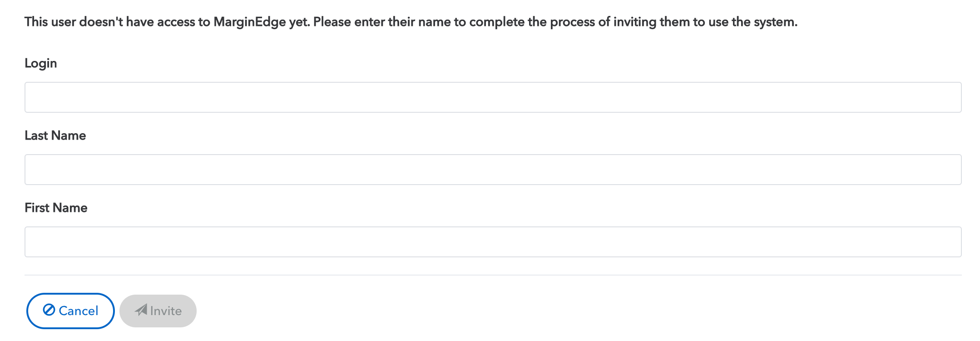
Task: Click the phrase "complete the process" in notice
Action: tap(532, 22)
